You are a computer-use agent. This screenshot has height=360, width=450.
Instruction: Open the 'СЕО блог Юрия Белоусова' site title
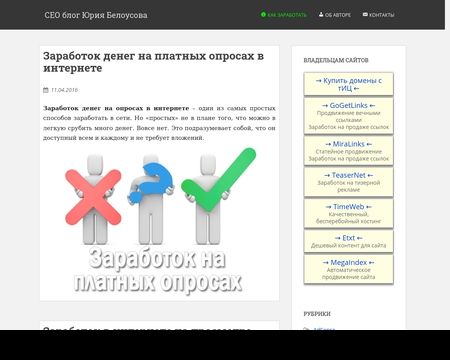click(96, 15)
